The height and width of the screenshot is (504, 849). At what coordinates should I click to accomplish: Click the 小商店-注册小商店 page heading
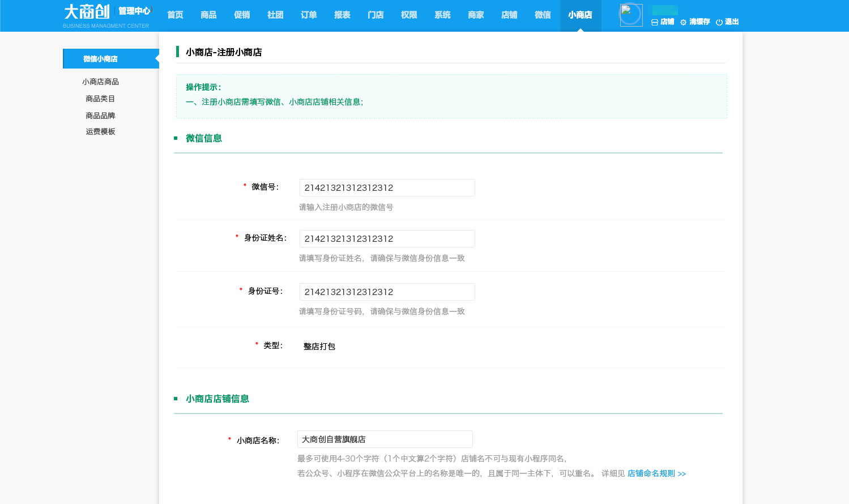(x=224, y=52)
